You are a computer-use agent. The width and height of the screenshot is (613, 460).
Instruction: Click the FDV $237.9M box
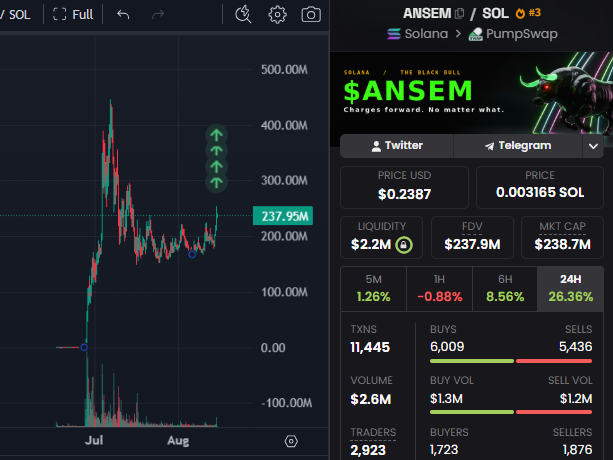click(x=472, y=237)
